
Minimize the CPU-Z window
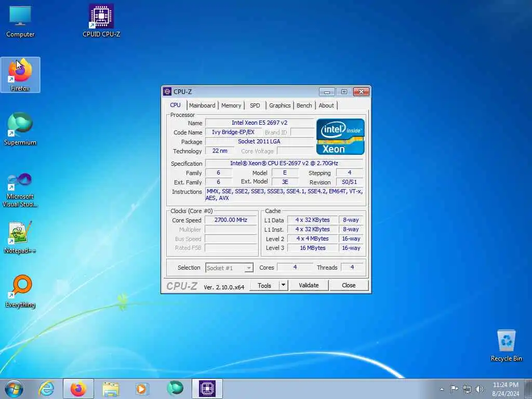pyautogui.click(x=327, y=92)
